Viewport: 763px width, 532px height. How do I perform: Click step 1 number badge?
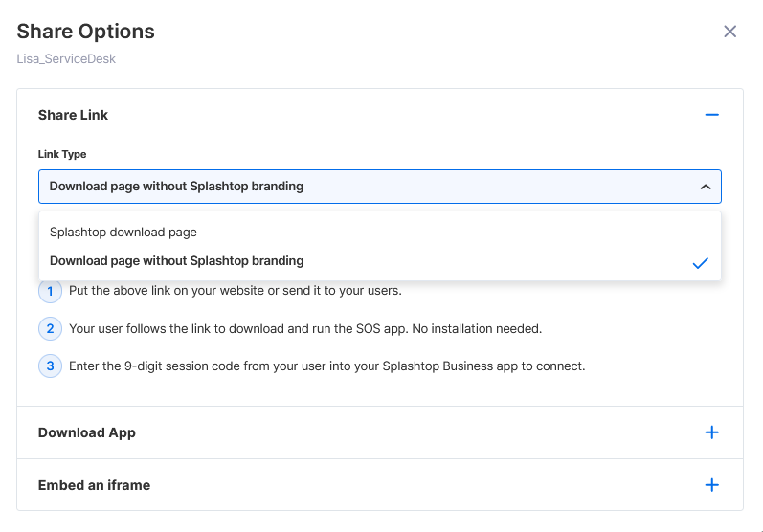[x=50, y=291]
